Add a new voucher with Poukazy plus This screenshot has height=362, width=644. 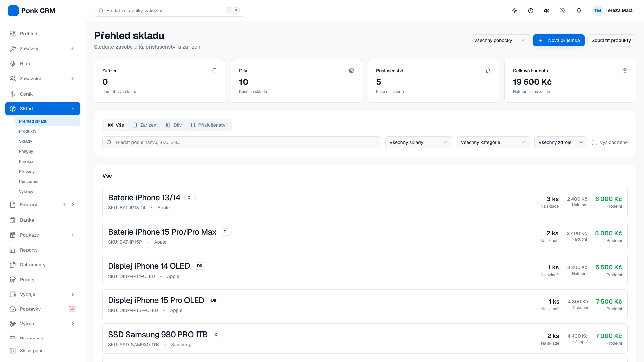tap(72, 235)
